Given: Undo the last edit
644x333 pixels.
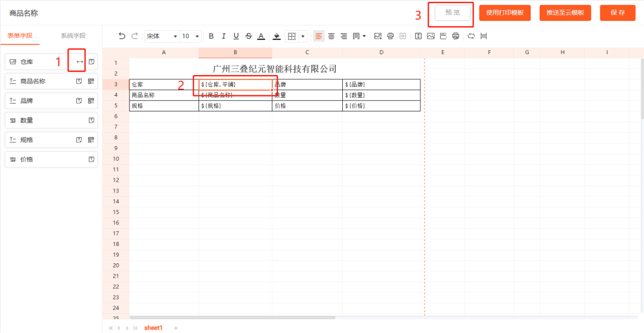Looking at the screenshot, I should [122, 36].
